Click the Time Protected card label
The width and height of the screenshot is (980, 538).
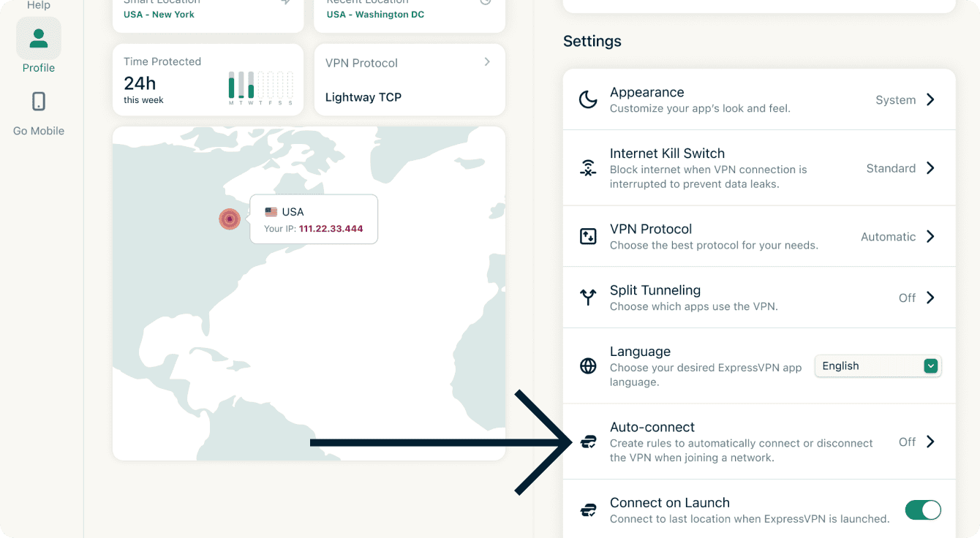point(162,61)
